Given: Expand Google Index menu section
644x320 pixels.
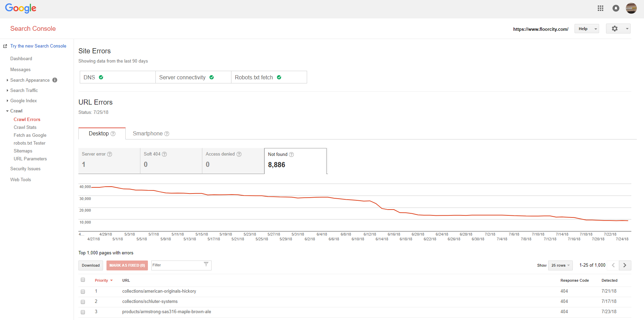Looking at the screenshot, I should coord(8,101).
